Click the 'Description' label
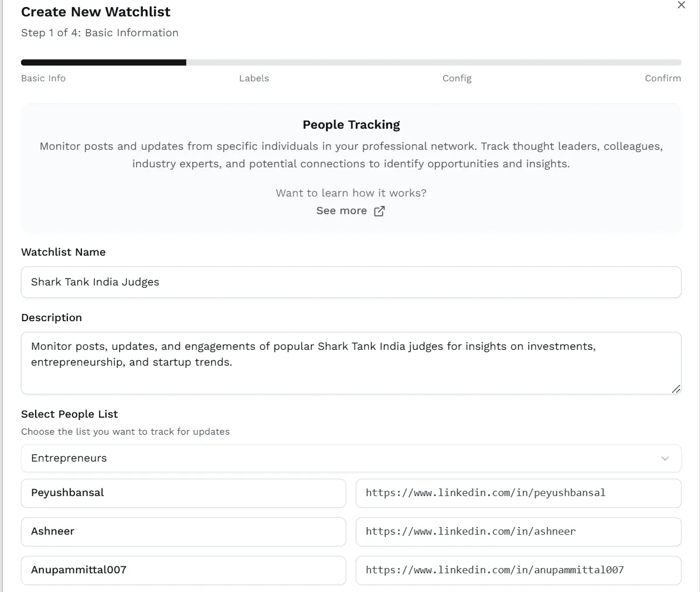Screen dimensions: 700x592 click(x=52, y=318)
